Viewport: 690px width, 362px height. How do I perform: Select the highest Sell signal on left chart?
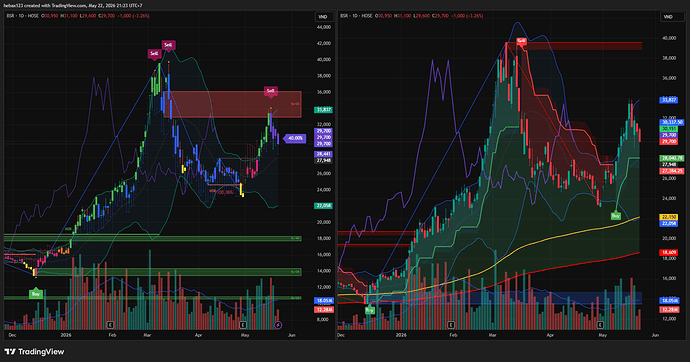[168, 45]
